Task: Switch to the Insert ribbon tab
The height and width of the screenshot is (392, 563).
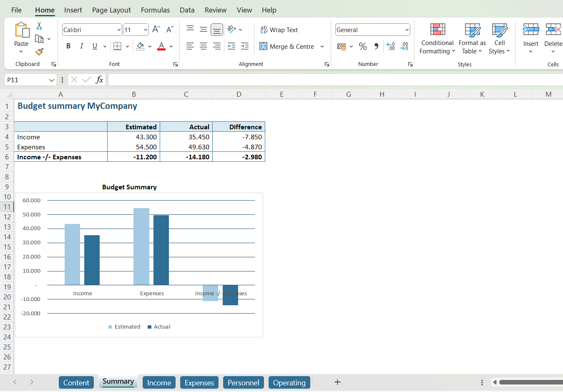Action: click(x=73, y=10)
